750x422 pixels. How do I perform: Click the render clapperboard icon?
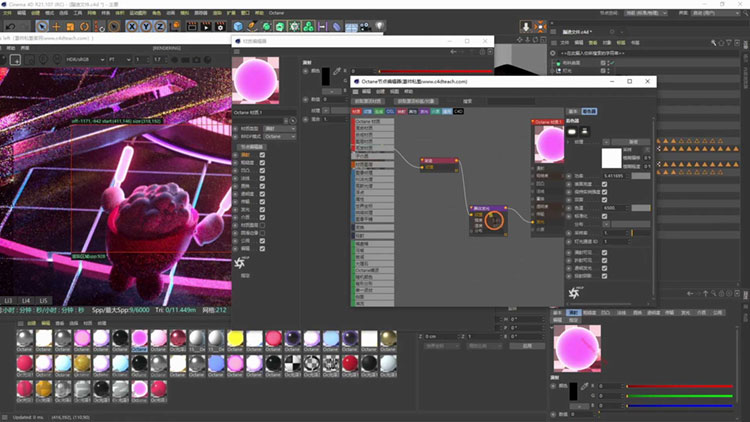(x=191, y=26)
